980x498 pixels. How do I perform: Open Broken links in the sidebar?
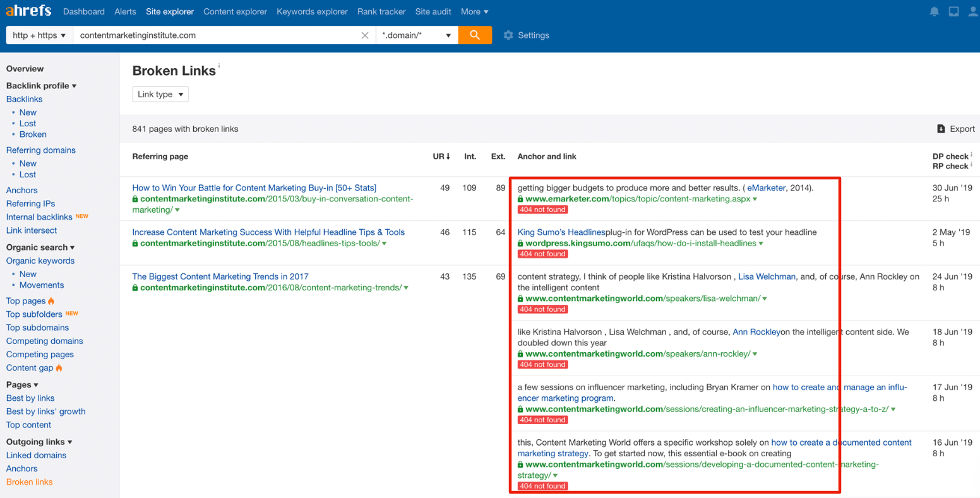coord(30,482)
